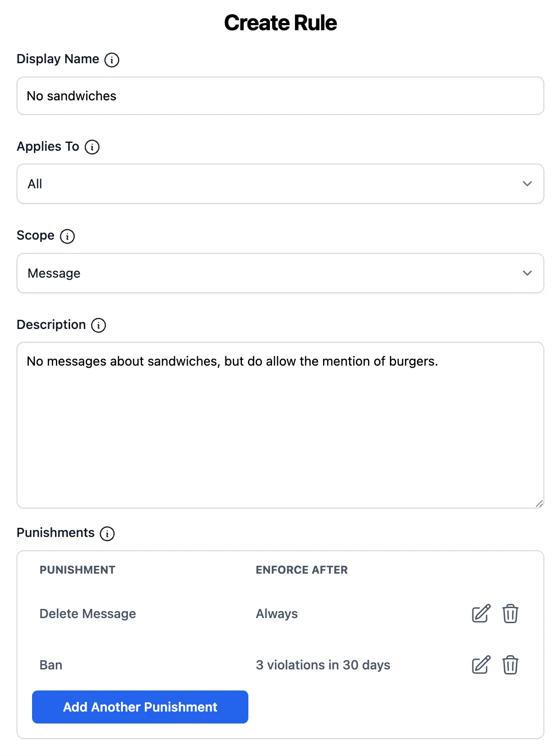Open the Scope dropdown showing Message
This screenshot has width=559, height=756.
(x=279, y=273)
